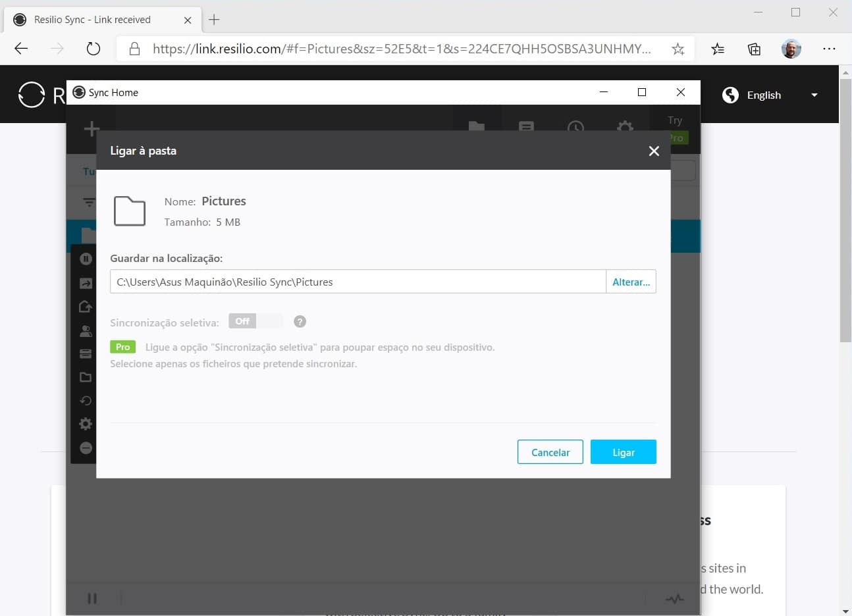The height and width of the screenshot is (616, 852).
Task: Click the pause icon in the folder action strip
Action: click(x=86, y=259)
